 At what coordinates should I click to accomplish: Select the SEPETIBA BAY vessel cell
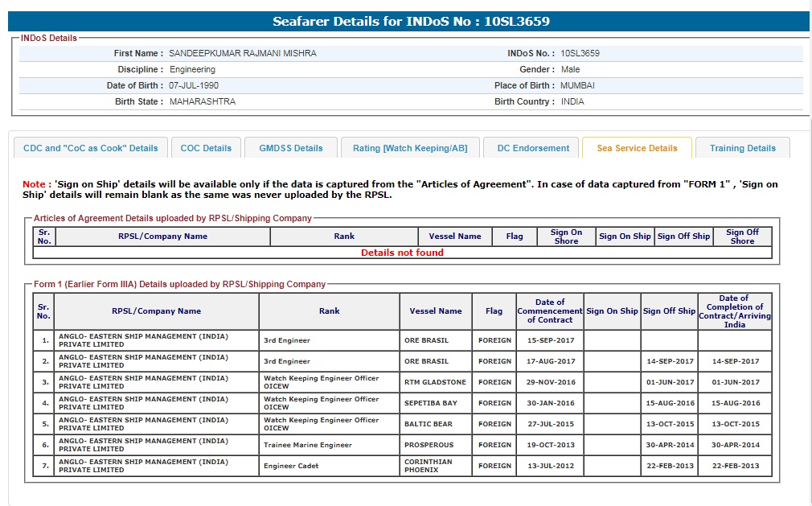(x=430, y=403)
